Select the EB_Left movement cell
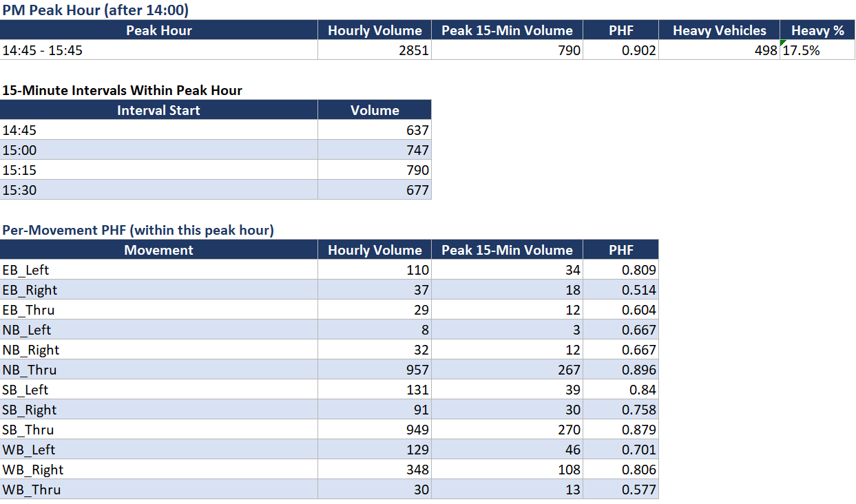The height and width of the screenshot is (504, 856). (x=159, y=270)
